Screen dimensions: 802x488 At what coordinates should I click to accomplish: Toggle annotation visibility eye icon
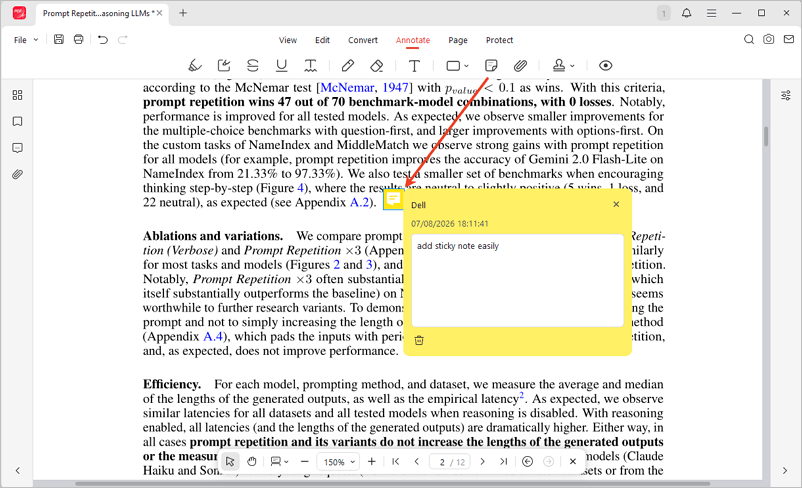pos(606,65)
